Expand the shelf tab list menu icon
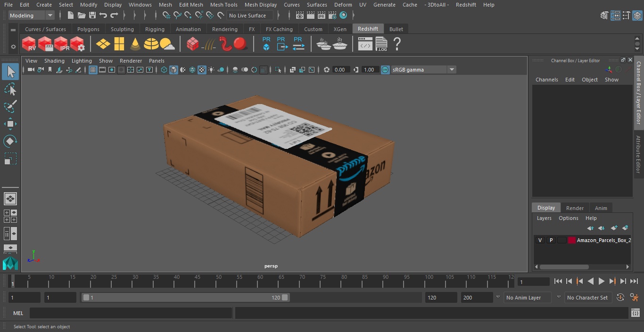 click(x=13, y=29)
